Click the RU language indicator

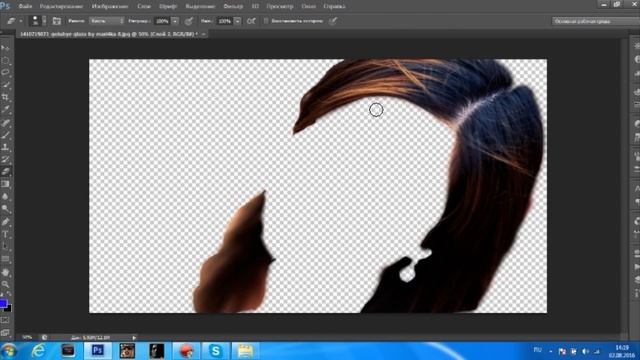click(538, 350)
